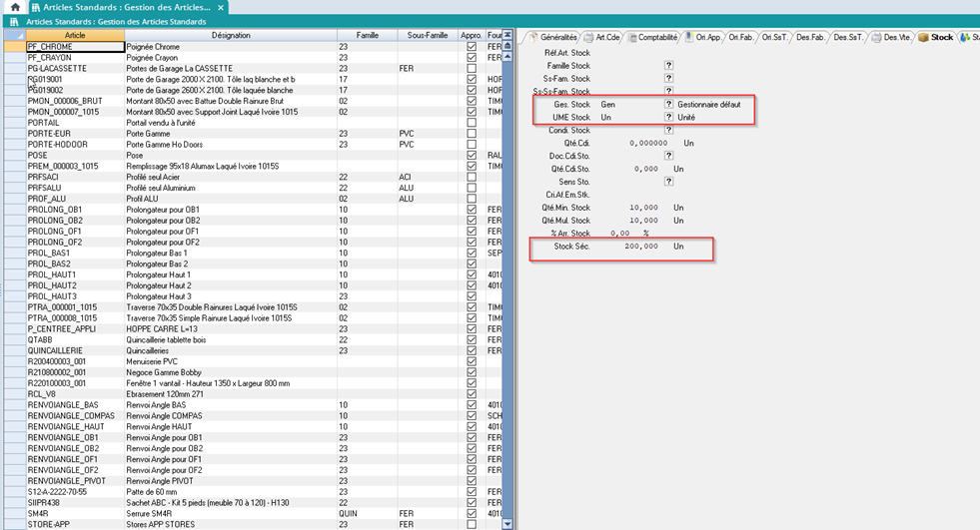The width and height of the screenshot is (980, 530).
Task: Open the Généralités tab
Action: (x=552, y=37)
